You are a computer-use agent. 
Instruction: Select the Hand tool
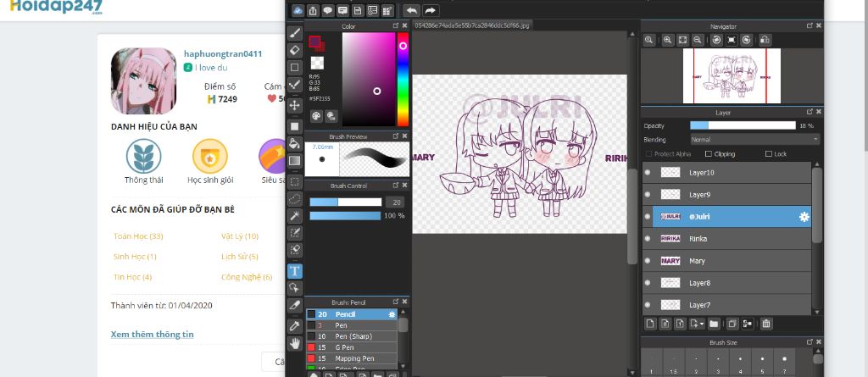pos(295,343)
